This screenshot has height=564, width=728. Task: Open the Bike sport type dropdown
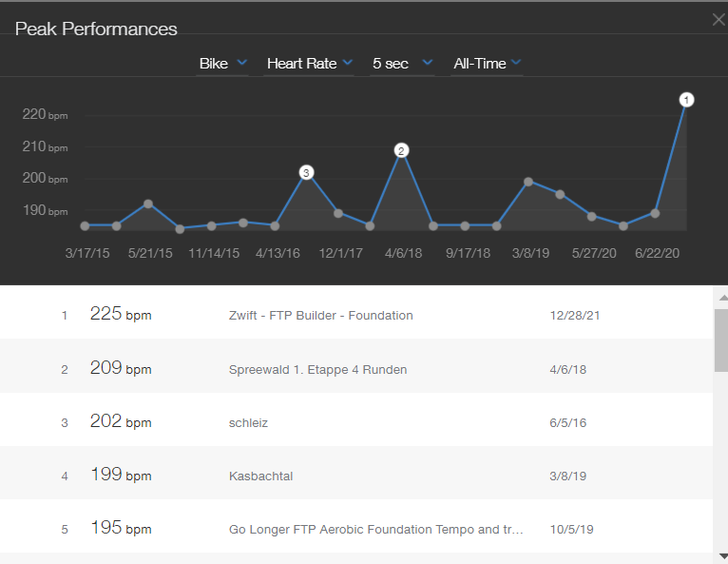pos(222,63)
